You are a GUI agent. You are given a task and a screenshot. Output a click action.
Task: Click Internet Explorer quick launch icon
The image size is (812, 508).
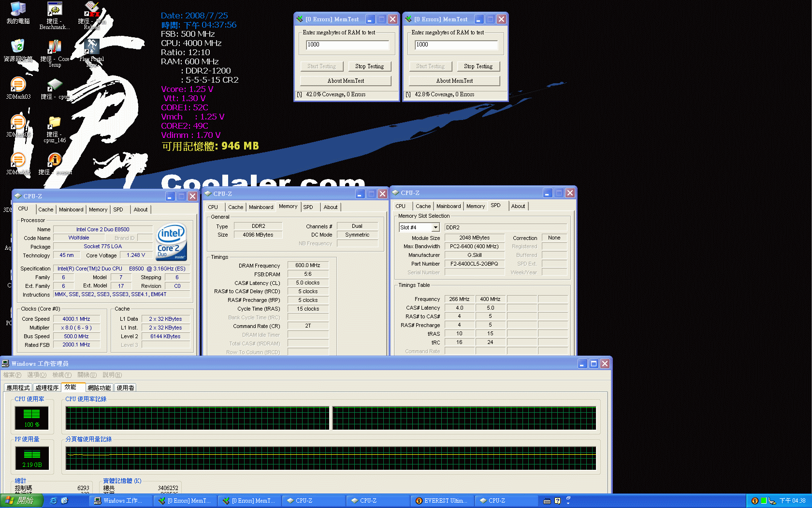(53, 501)
